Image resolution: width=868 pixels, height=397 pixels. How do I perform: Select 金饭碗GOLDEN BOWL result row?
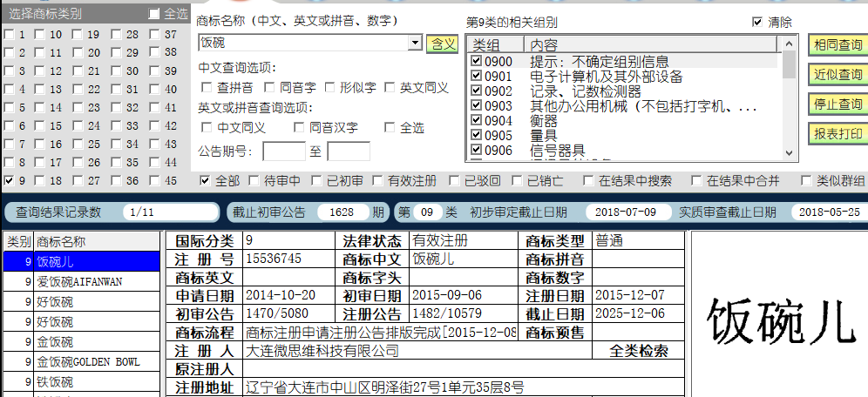87,361
